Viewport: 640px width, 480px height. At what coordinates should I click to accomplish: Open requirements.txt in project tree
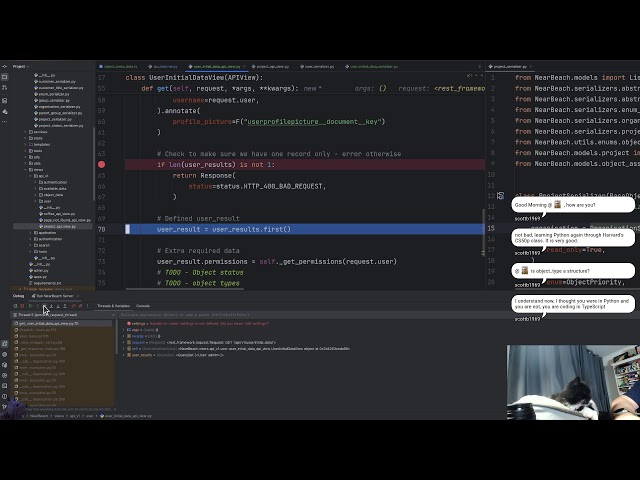(45, 283)
